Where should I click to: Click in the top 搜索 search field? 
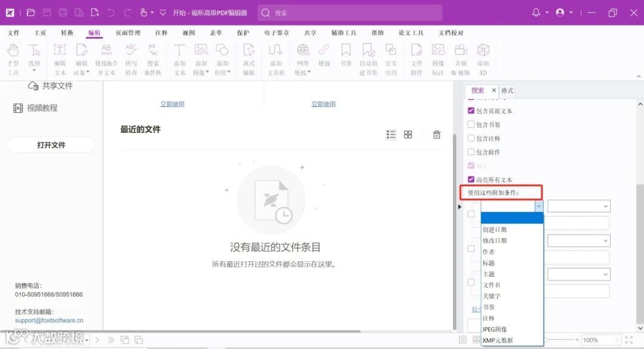click(x=350, y=13)
